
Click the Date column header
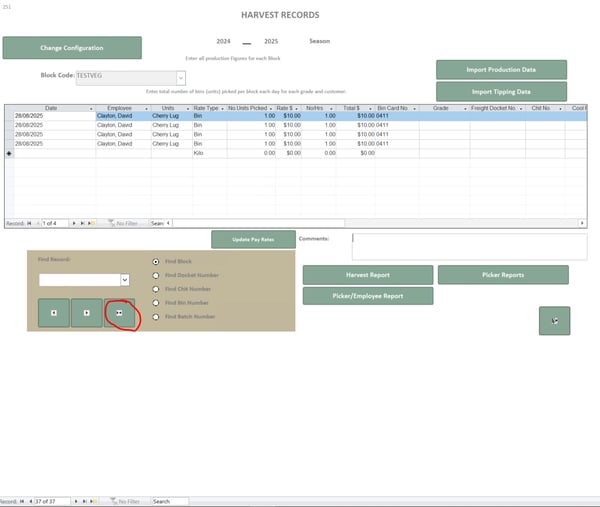(50, 108)
